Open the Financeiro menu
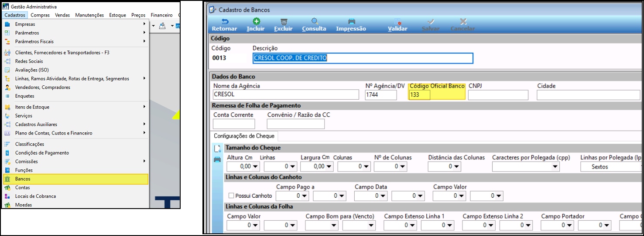 click(x=162, y=15)
